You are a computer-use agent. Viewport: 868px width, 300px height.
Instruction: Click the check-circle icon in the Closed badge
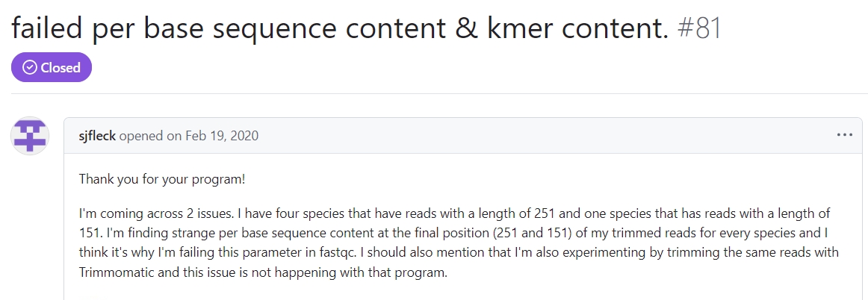coord(30,68)
